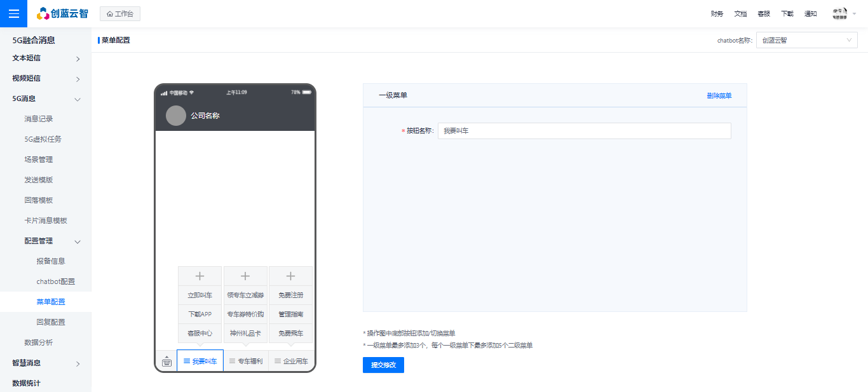Select the 客服中心 submenu item

coord(200,334)
